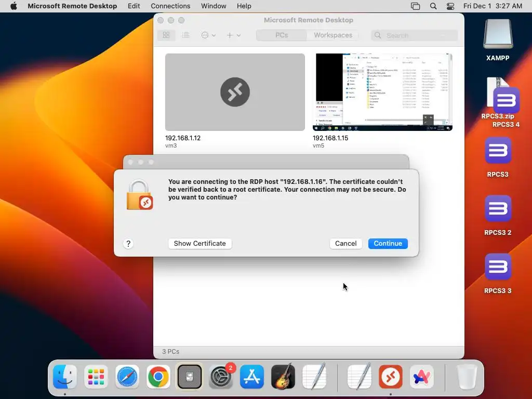
Task: Select the PCs tab
Action: 282,35
